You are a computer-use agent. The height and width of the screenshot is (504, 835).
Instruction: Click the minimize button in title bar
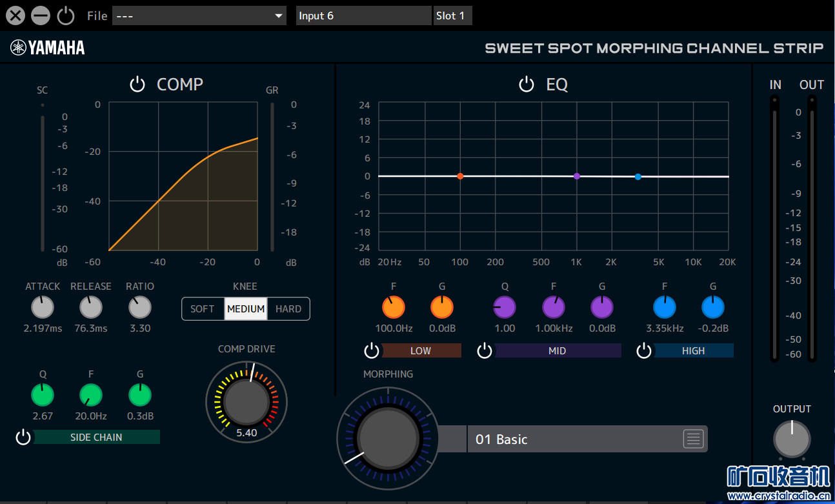pos(41,15)
